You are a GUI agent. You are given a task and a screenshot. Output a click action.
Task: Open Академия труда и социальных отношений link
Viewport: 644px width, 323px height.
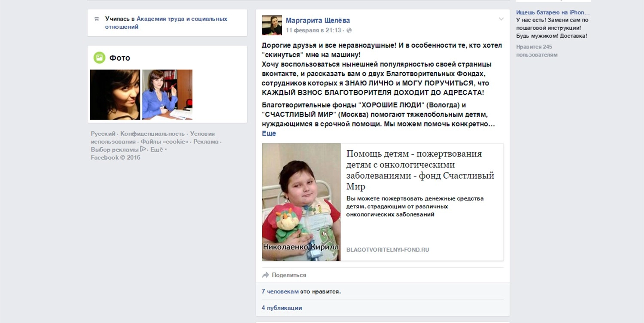(x=166, y=23)
